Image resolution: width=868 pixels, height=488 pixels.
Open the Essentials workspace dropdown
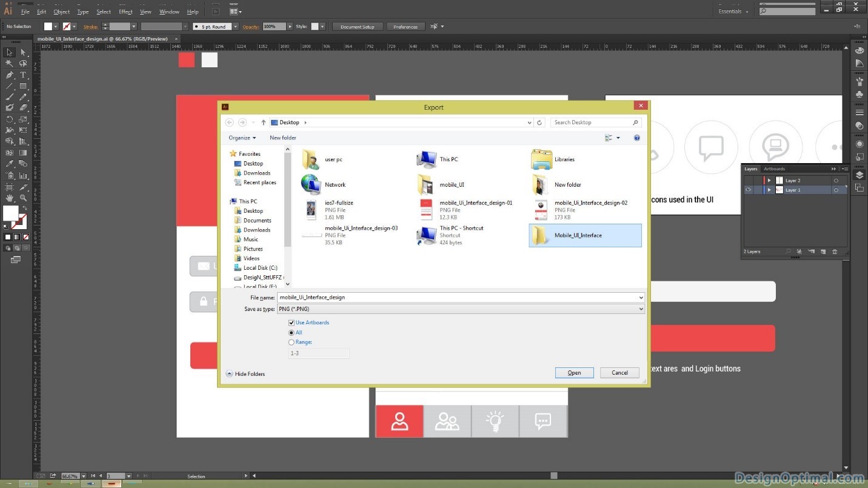pyautogui.click(x=733, y=12)
